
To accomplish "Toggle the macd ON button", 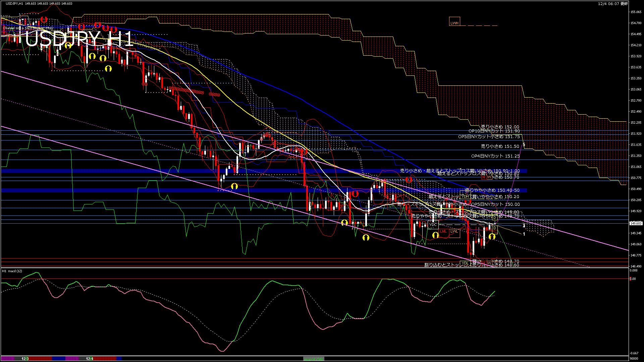I will [314, 359].
